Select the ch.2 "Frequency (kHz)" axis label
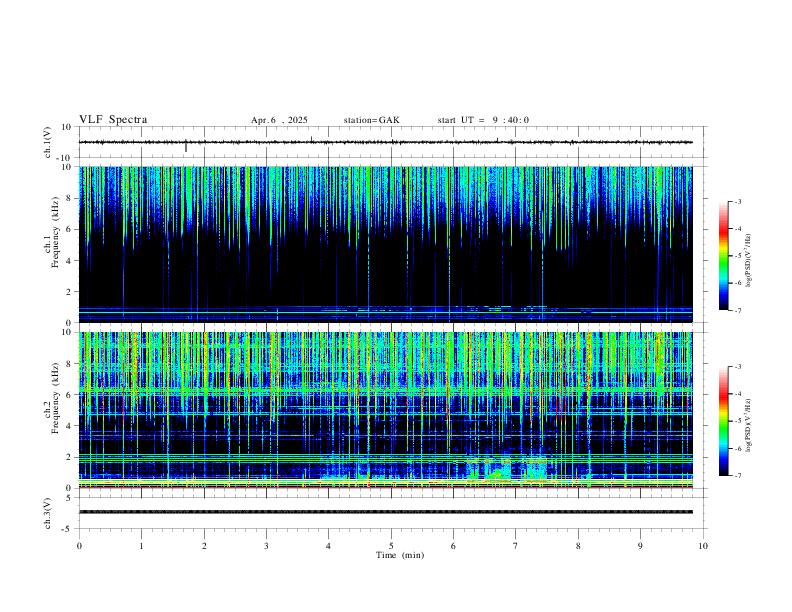This screenshot has height=612, width=792. pyautogui.click(x=56, y=398)
